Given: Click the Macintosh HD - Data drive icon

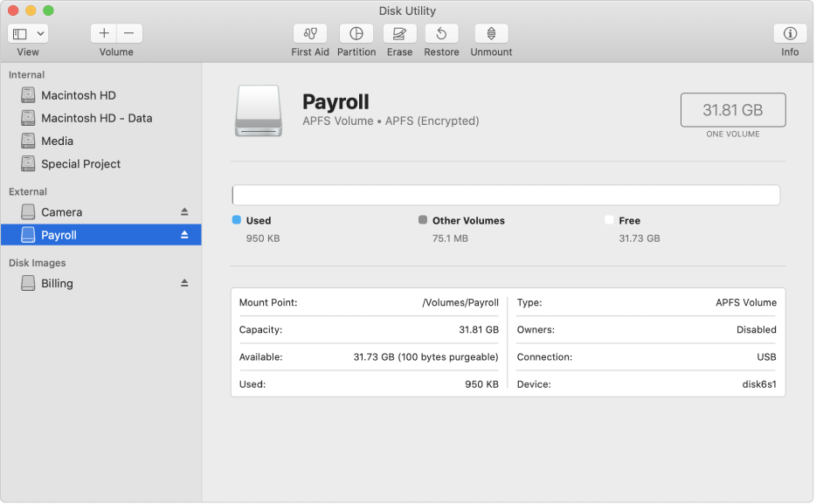Looking at the screenshot, I should pyautogui.click(x=28, y=118).
